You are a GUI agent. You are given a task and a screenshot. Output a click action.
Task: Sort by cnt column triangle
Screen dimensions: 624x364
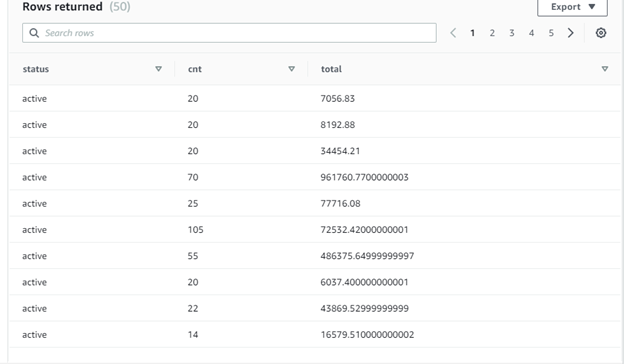tap(291, 69)
